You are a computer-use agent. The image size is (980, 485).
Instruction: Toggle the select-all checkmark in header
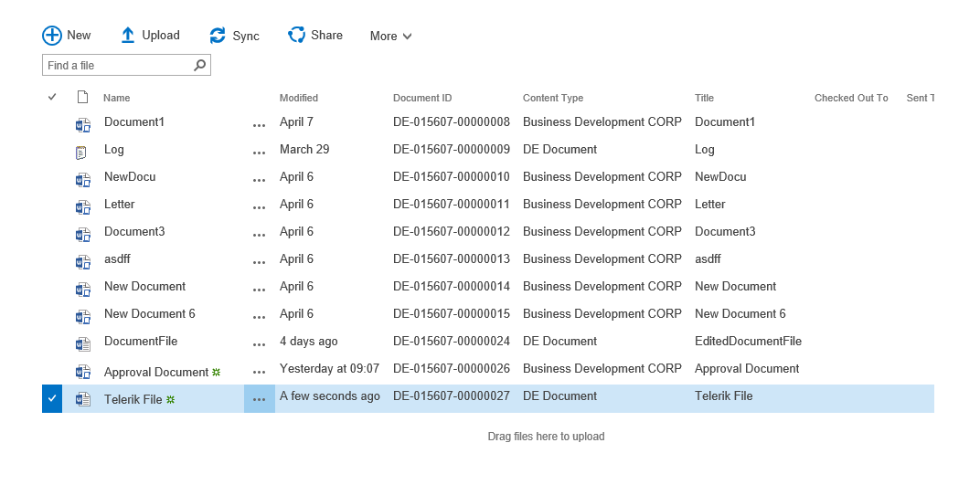coord(52,98)
